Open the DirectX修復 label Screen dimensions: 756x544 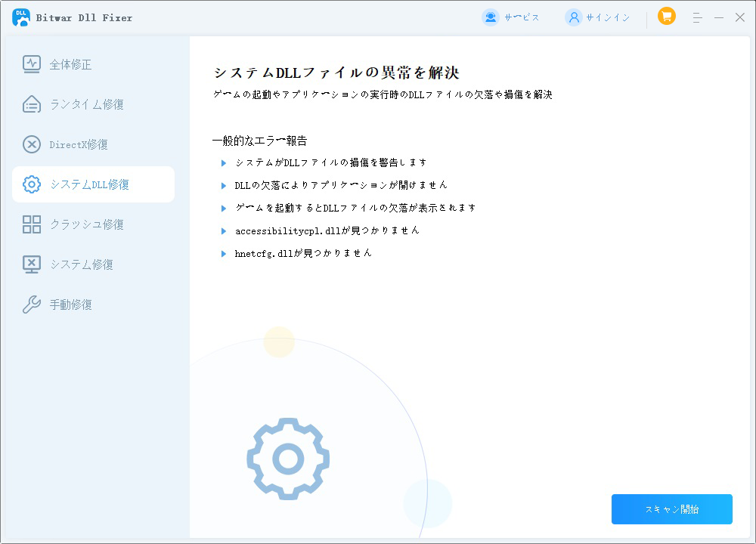tap(79, 144)
